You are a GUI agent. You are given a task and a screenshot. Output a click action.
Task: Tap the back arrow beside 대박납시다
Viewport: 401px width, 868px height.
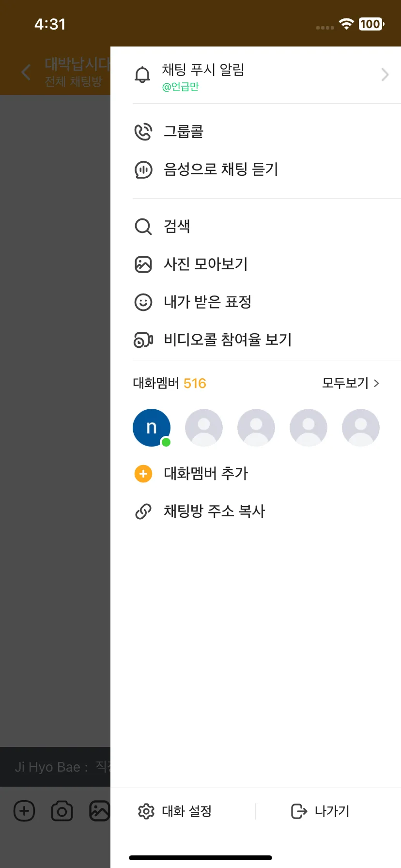[26, 72]
